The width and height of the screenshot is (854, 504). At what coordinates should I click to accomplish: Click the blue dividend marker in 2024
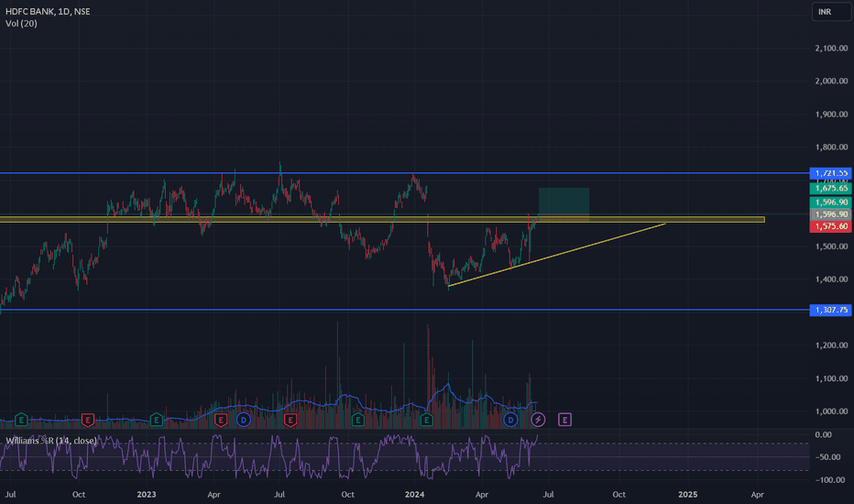point(510,420)
